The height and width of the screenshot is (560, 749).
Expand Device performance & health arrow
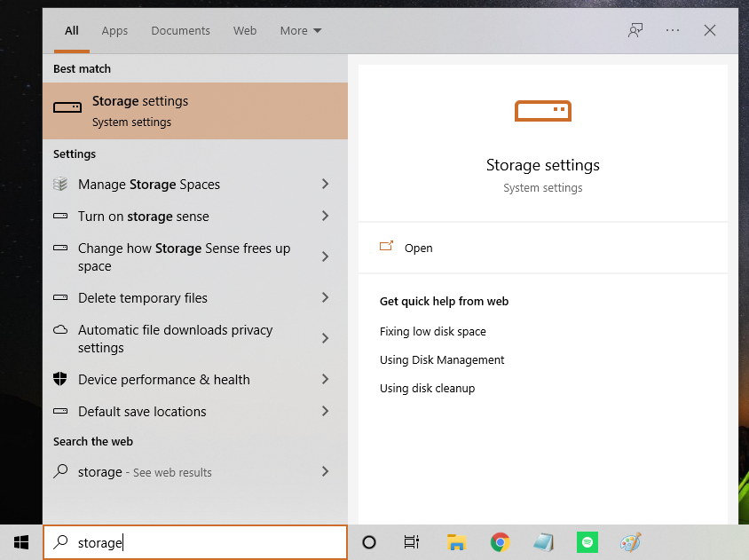[x=326, y=379]
